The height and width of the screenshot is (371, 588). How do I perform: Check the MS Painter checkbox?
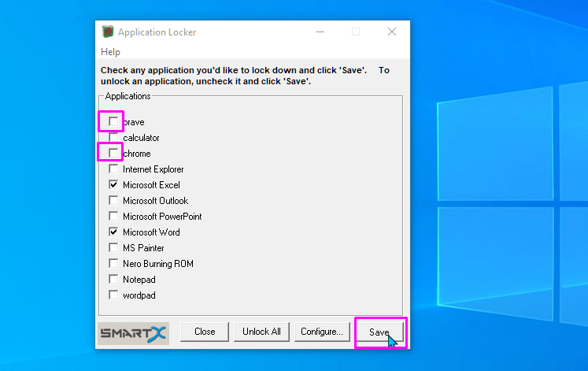(113, 247)
